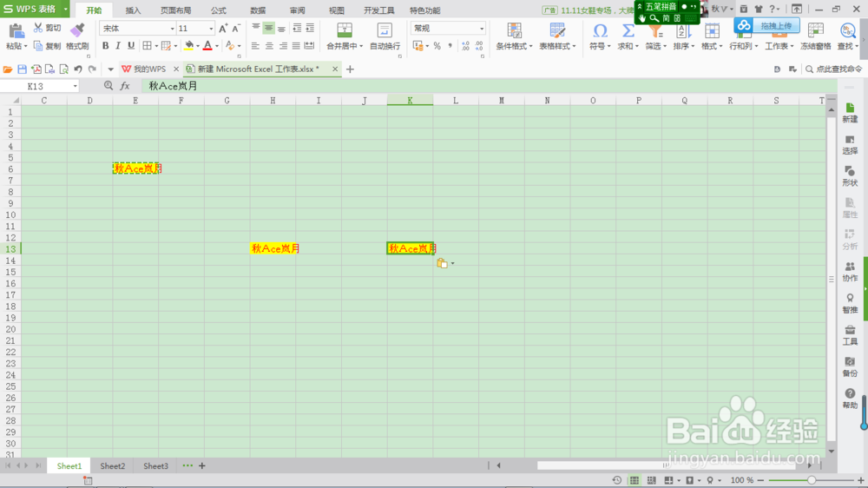Open the Backup (备份) sidebar item
The height and width of the screenshot is (488, 868).
[x=850, y=366]
